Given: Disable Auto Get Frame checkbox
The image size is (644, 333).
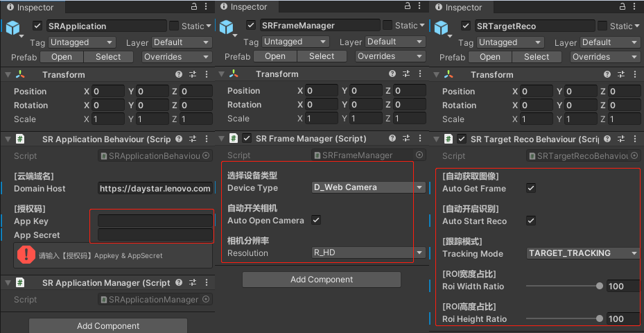Looking at the screenshot, I should [x=531, y=188].
